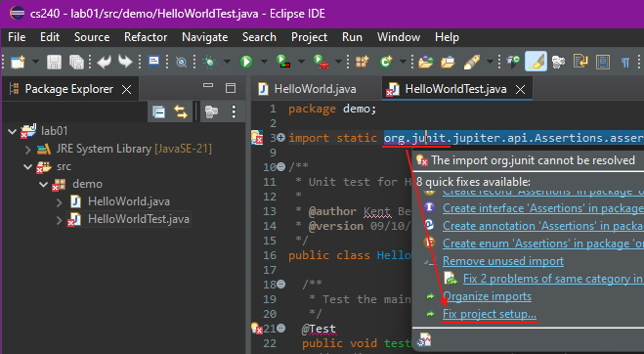
Task: Expand folded imports at line 3
Action: click(x=280, y=137)
